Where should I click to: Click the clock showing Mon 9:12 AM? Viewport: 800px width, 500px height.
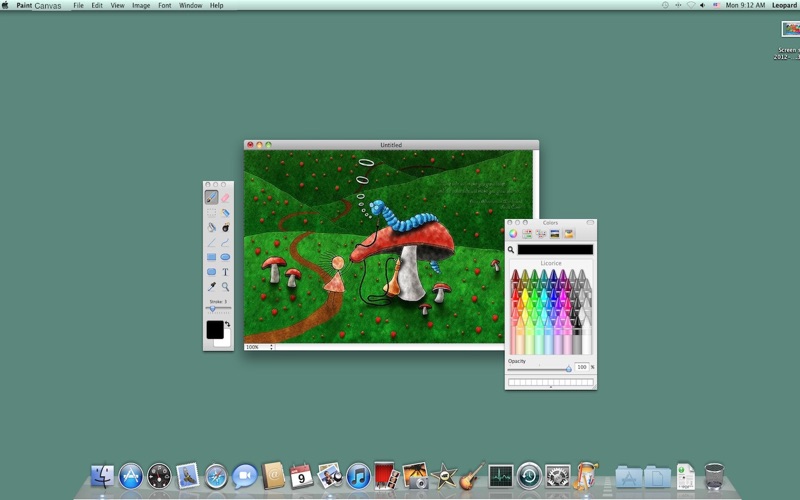[x=745, y=5]
